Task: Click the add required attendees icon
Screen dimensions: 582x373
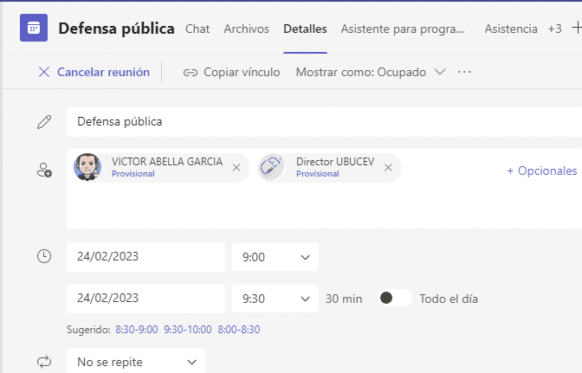Action: click(x=44, y=170)
